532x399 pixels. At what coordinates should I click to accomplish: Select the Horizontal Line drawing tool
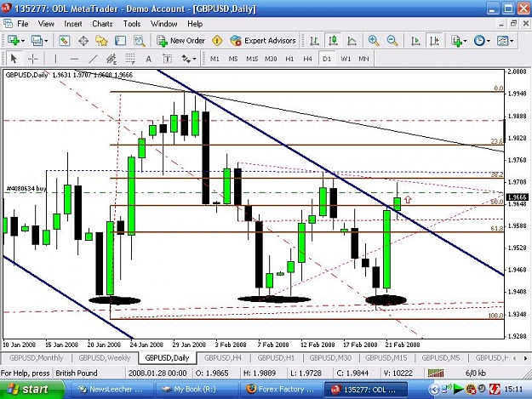pyautogui.click(x=74, y=59)
